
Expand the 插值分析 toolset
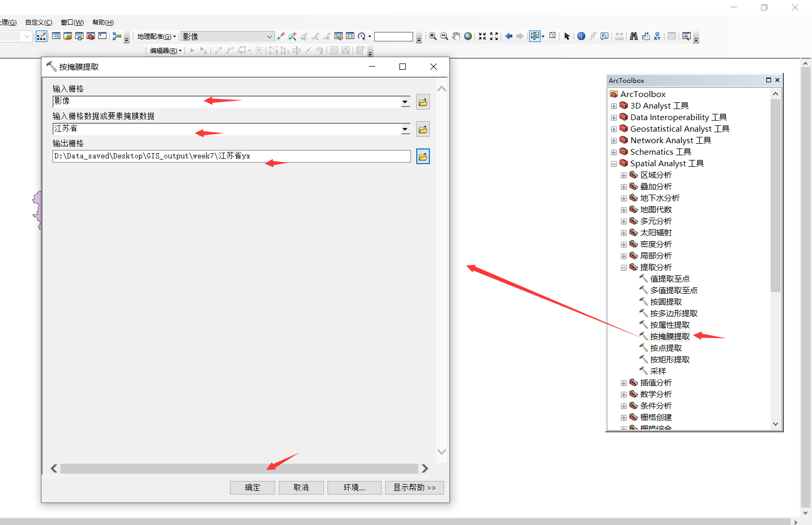tap(624, 383)
